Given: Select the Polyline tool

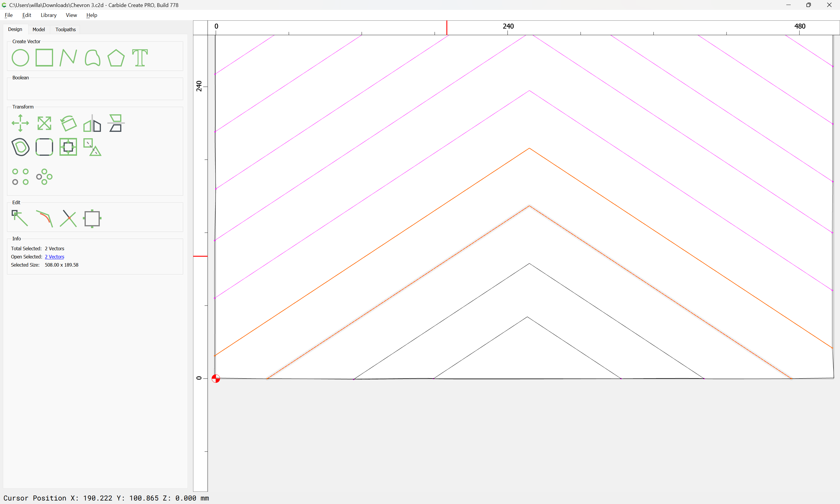Looking at the screenshot, I should [x=68, y=58].
